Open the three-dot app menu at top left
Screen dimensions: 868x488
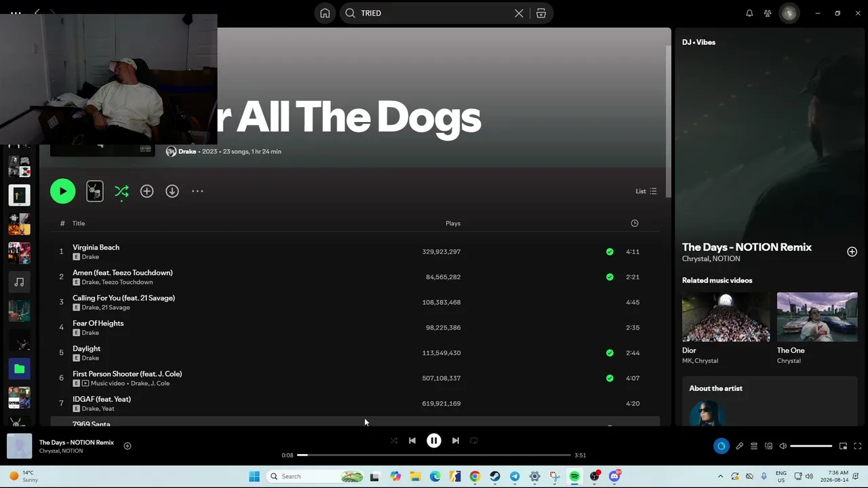[16, 13]
